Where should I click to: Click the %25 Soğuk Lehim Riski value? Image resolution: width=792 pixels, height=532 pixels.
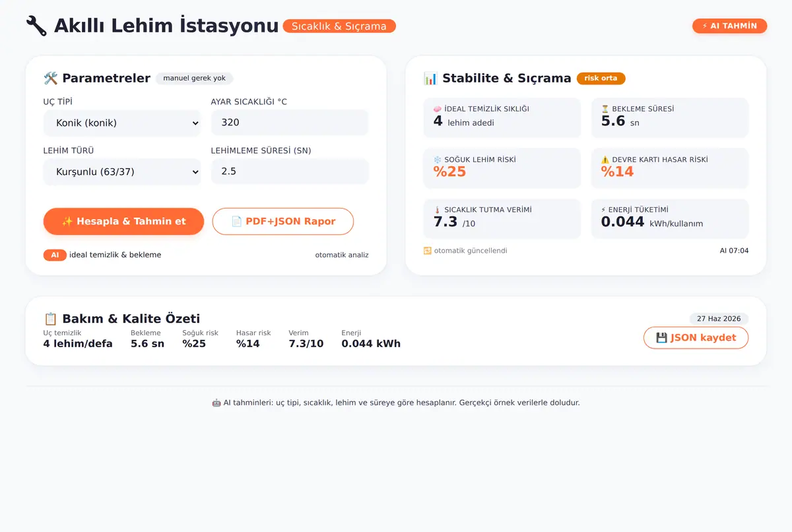[x=449, y=172]
